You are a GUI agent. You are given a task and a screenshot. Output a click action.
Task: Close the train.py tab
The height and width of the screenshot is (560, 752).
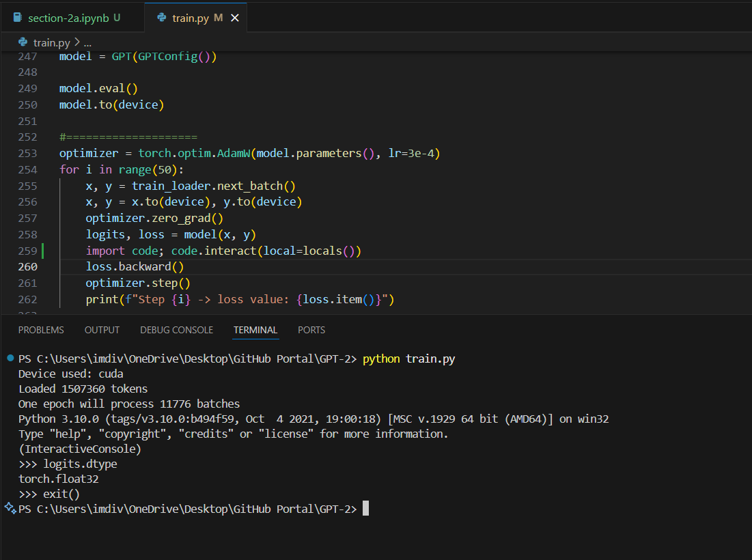tap(235, 18)
